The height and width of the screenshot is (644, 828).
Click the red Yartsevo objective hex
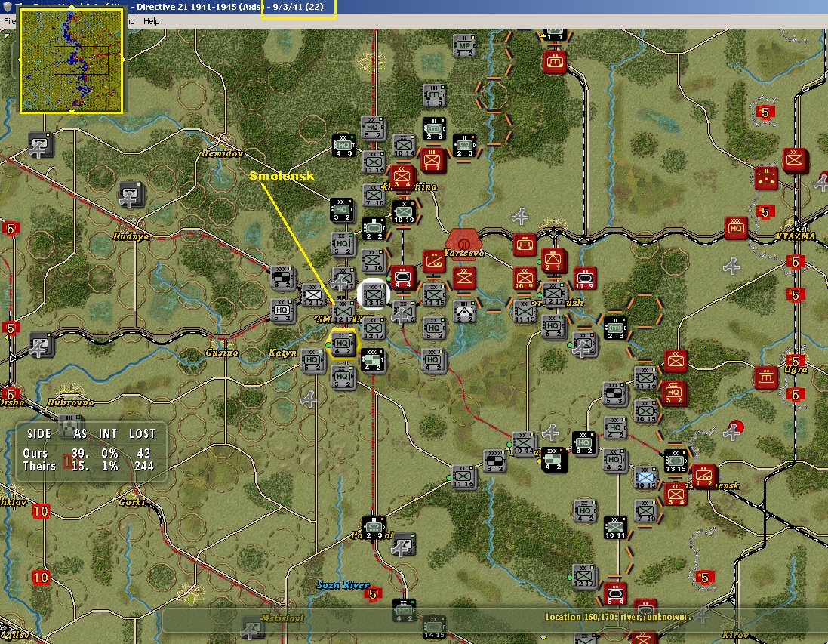tap(463, 243)
